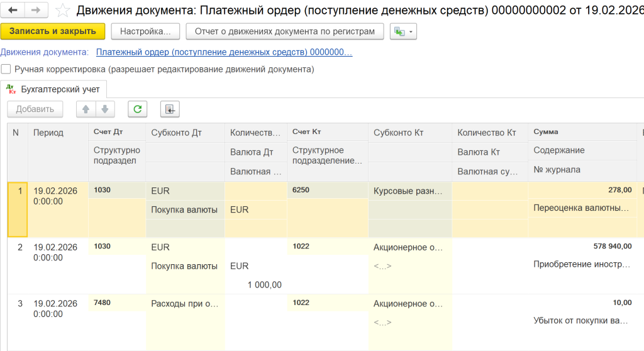Move entry down with the down arrow
The width and height of the screenshot is (644, 351).
click(105, 109)
